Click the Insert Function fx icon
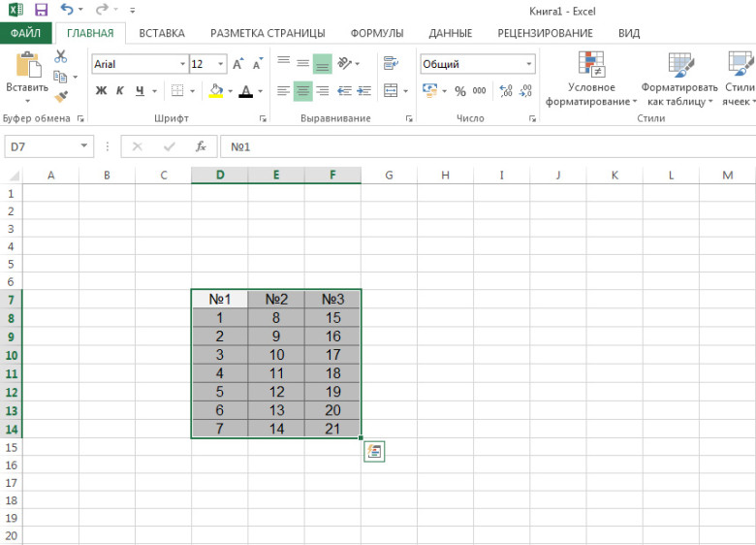Screen dimensions: 756x545 [201, 146]
